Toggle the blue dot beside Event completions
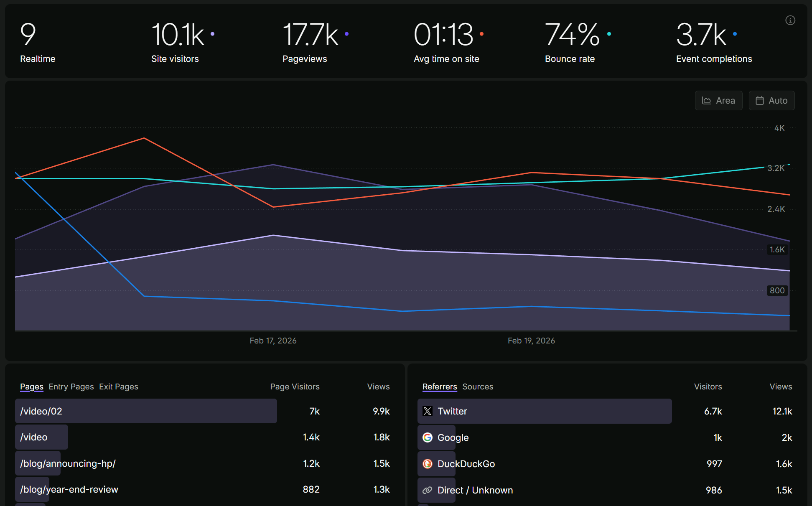 click(x=734, y=34)
